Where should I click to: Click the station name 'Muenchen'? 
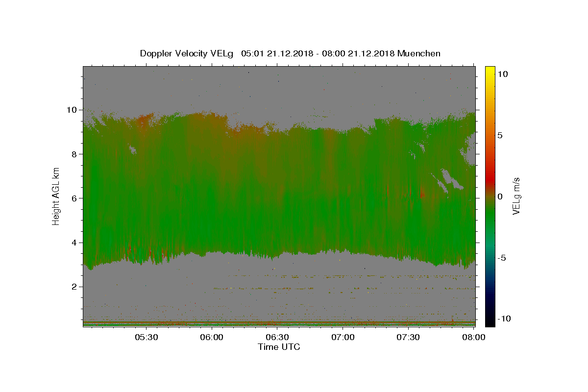click(419, 53)
